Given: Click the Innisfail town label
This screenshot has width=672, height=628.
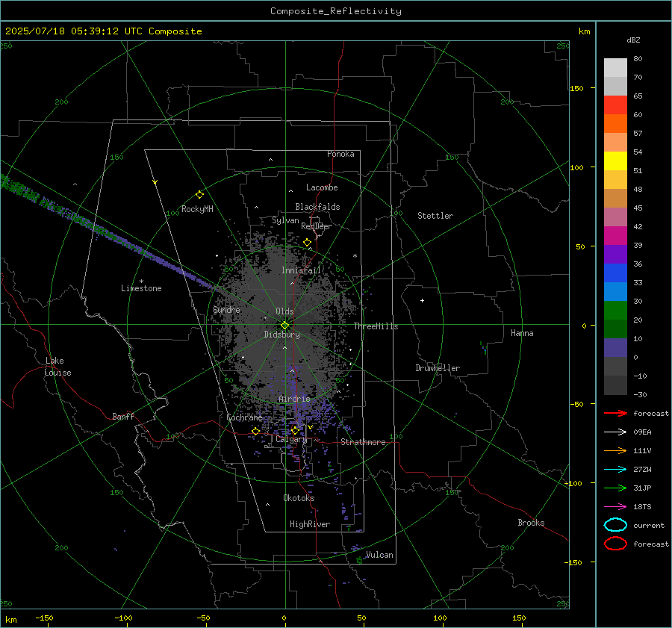Looking at the screenshot, I should point(301,270).
